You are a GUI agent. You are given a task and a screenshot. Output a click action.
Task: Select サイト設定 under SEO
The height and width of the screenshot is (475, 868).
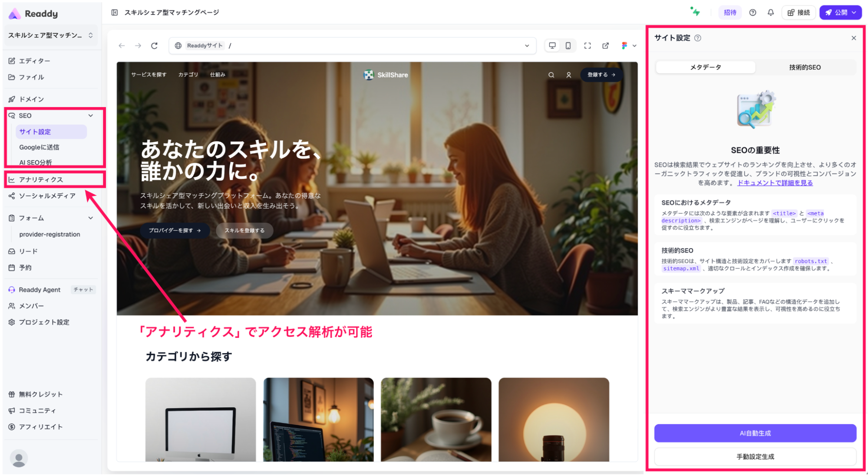tap(51, 131)
